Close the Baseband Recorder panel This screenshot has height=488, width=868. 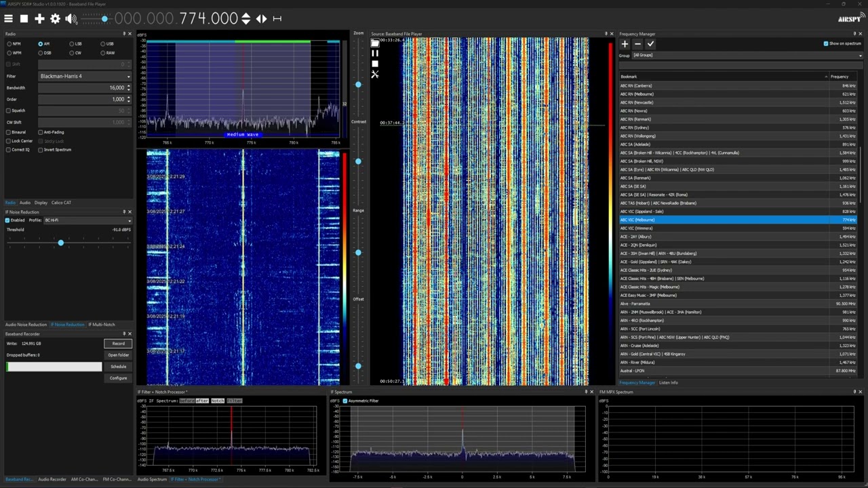[x=130, y=334]
